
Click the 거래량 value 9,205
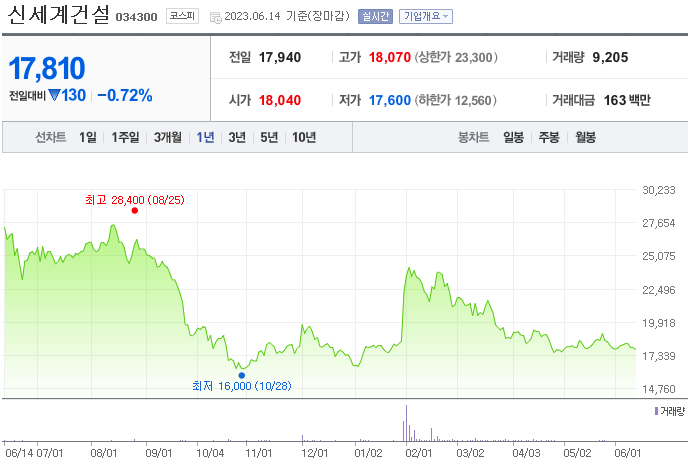610,57
